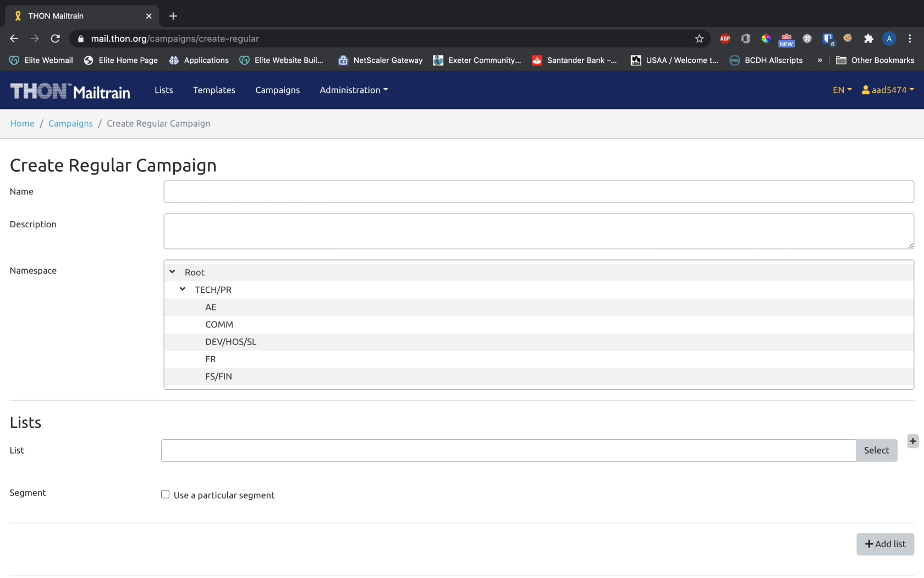Screen dimensions: 924x578
Task: Click extension icon with NEW badge
Action: (x=787, y=40)
